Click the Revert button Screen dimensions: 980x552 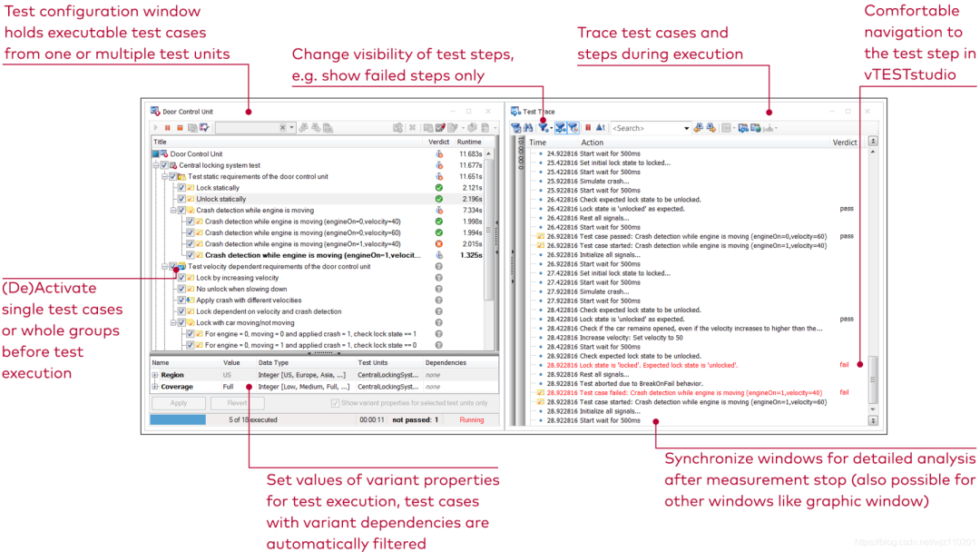click(237, 403)
